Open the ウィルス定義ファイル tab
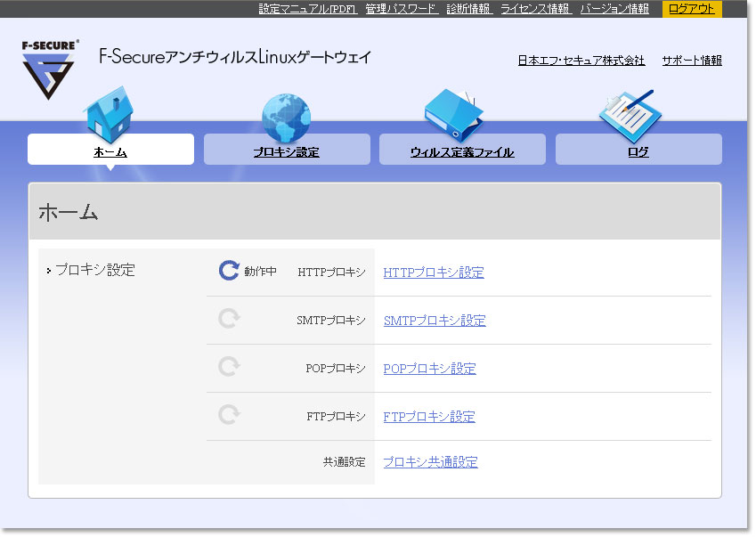Image resolution: width=756 pixels, height=537 pixels. 462,150
